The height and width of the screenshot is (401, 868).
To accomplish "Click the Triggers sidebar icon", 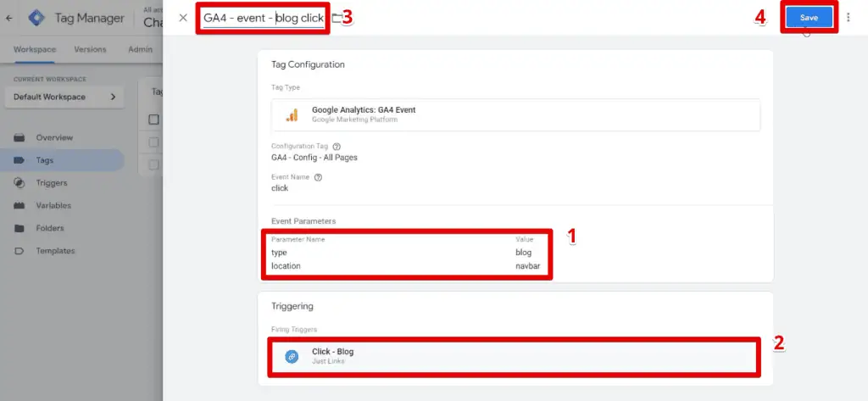I will 19,183.
